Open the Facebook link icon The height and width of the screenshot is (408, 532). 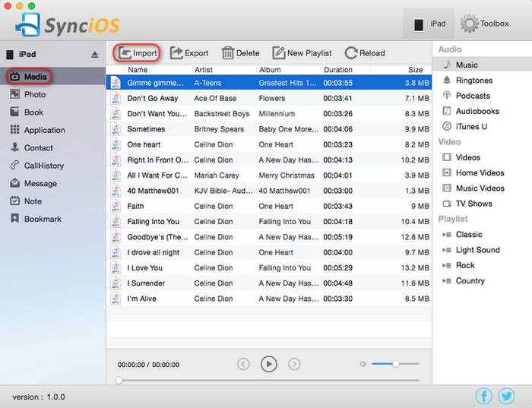[484, 396]
